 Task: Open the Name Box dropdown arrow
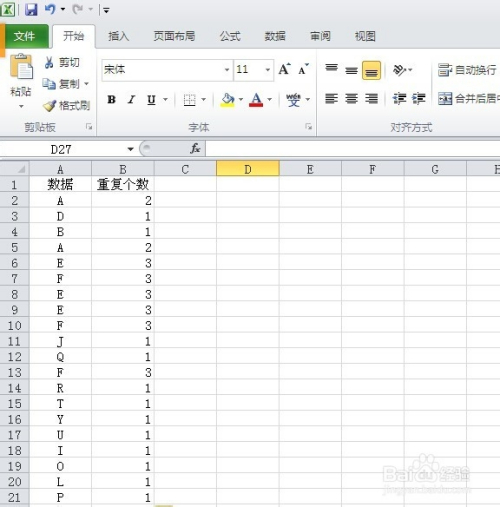[x=130, y=149]
